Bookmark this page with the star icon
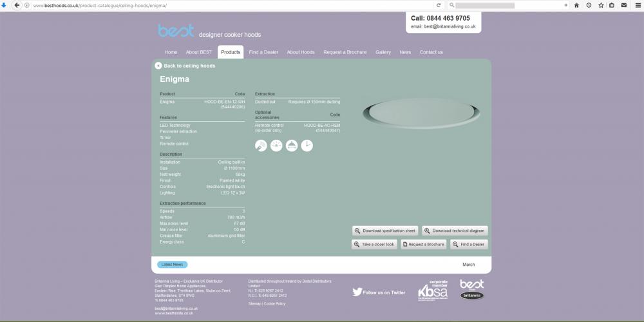Viewport: 644px width, 322px height. click(601, 5)
